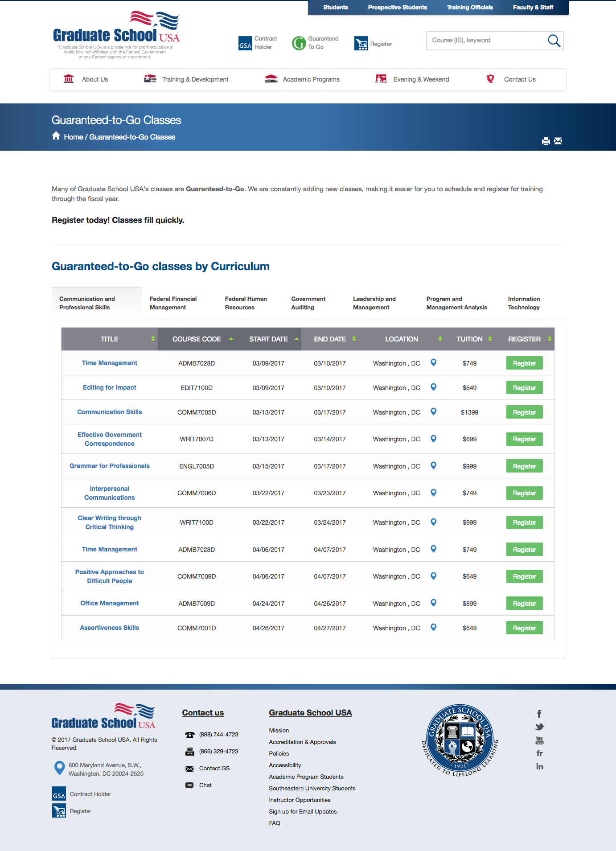616x851 pixels.
Task: Click the Register cart icon in header
Action: click(361, 44)
